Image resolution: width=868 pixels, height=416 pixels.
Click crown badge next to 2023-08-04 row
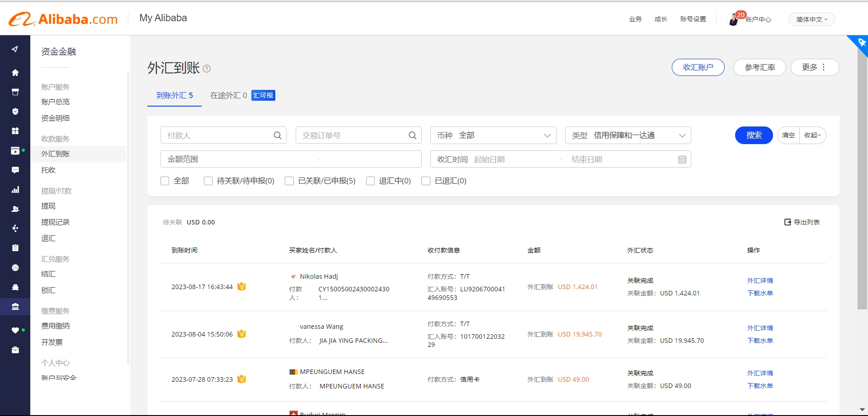(242, 334)
